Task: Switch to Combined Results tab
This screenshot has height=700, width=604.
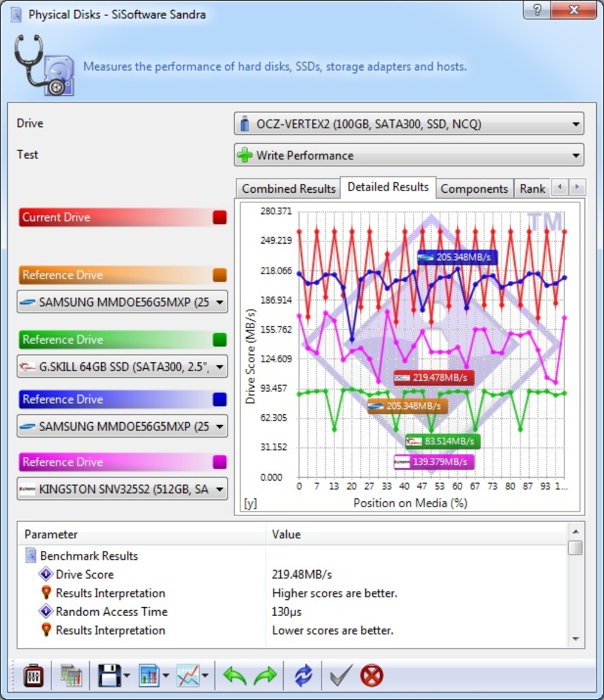Action: coord(289,189)
